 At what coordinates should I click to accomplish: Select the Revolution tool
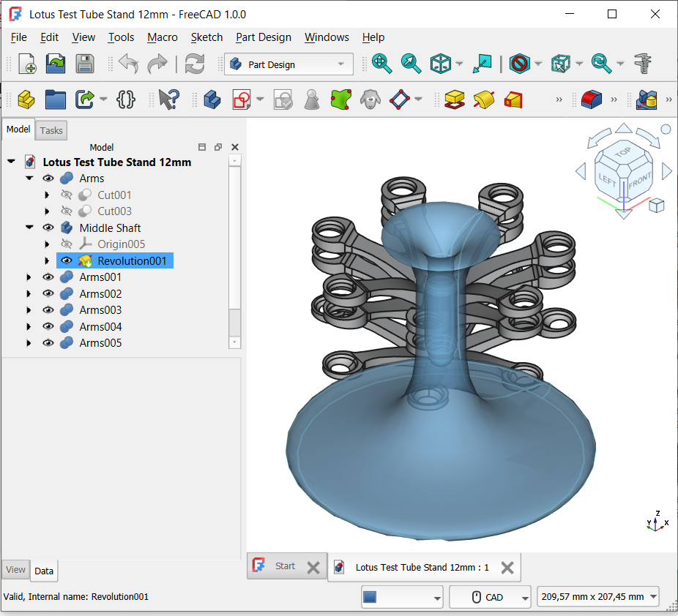click(484, 99)
